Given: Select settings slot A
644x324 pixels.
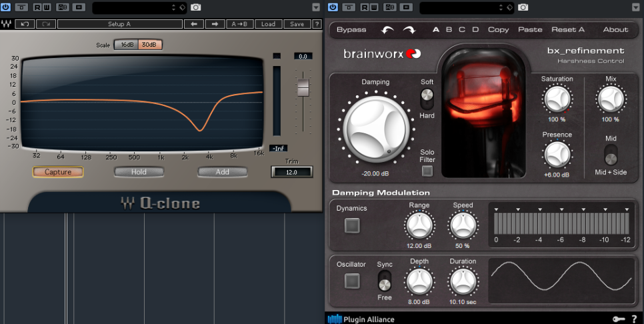Looking at the screenshot, I should (x=436, y=29).
